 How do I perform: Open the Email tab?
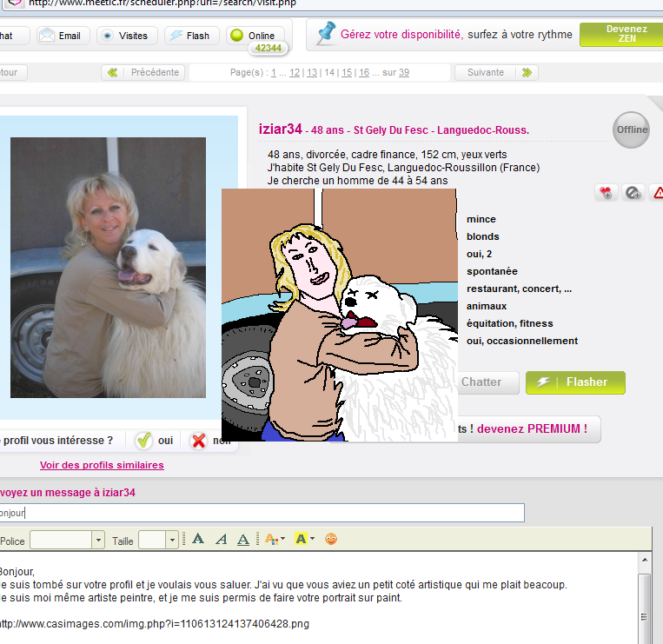coord(60,36)
